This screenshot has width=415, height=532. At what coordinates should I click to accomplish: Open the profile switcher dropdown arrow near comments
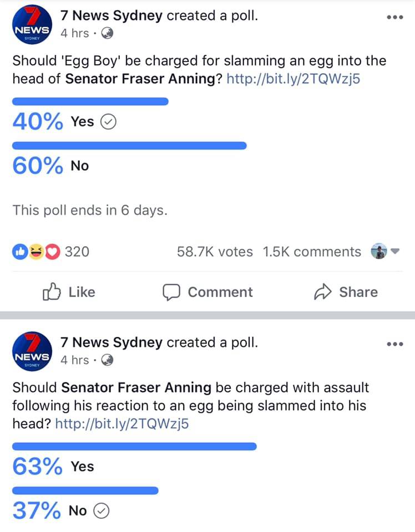pos(396,252)
